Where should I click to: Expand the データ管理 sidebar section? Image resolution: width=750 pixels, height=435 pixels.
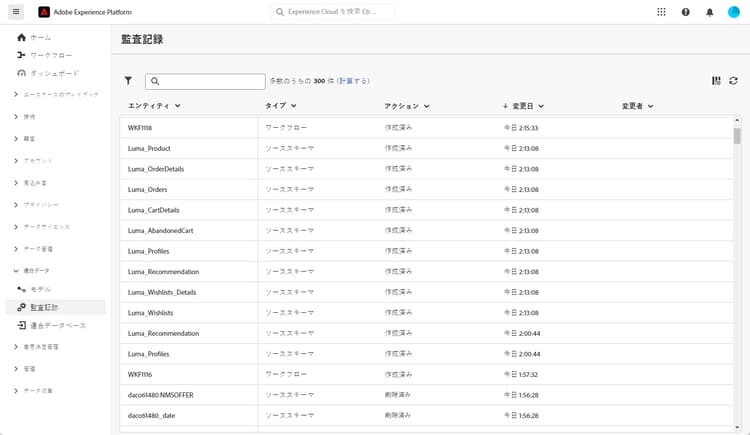16,249
